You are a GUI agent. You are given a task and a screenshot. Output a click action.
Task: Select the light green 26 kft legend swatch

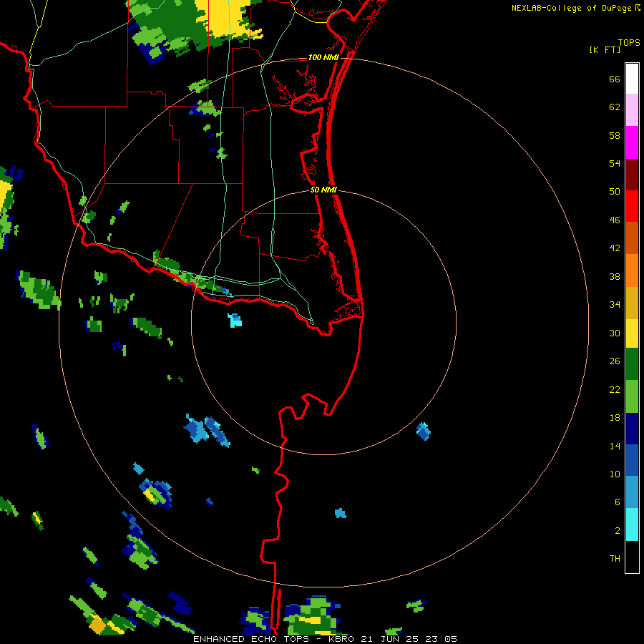coord(632,396)
